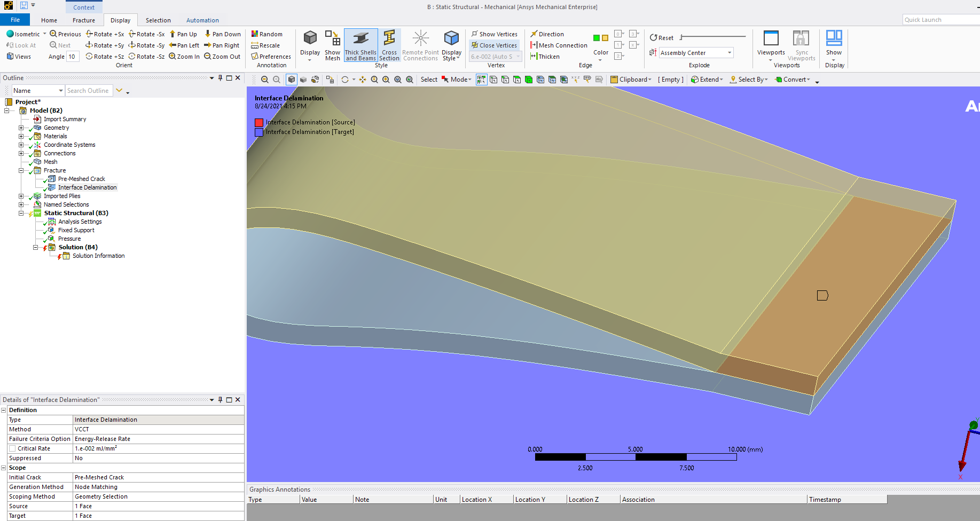Toggle Show Vertices option
The image size is (980, 521).
tap(494, 34)
